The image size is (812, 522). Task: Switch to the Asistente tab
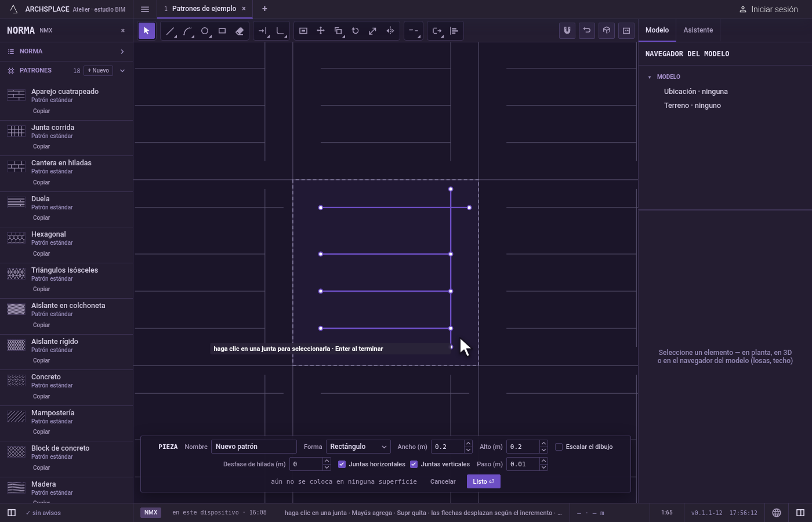(698, 30)
